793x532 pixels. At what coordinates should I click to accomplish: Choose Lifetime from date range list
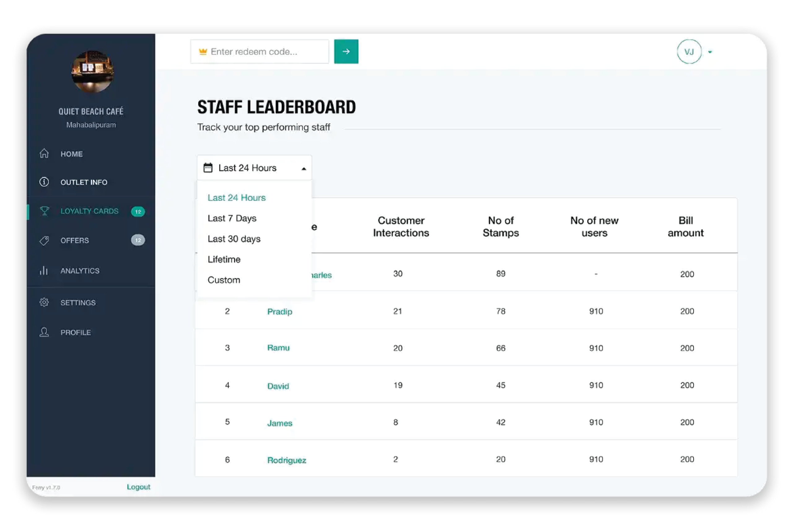[x=224, y=259]
